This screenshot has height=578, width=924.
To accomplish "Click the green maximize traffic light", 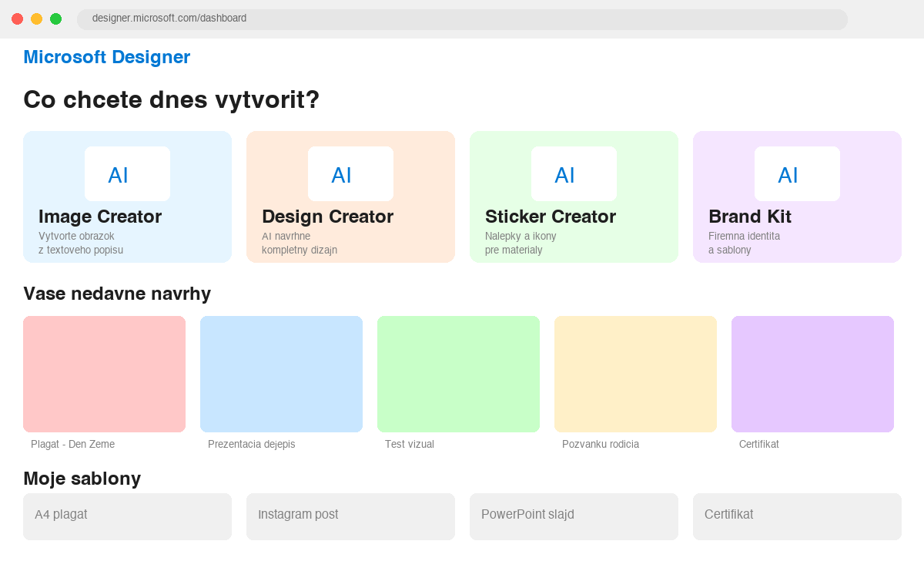I will (55, 18).
